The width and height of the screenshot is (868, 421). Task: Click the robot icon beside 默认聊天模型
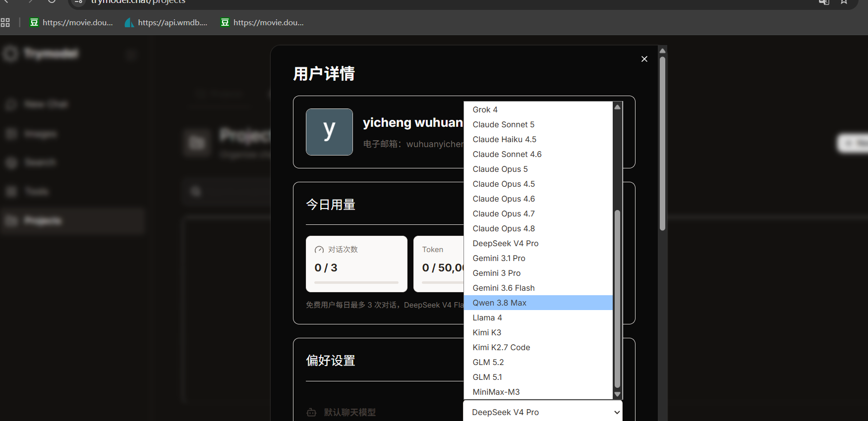(x=311, y=412)
